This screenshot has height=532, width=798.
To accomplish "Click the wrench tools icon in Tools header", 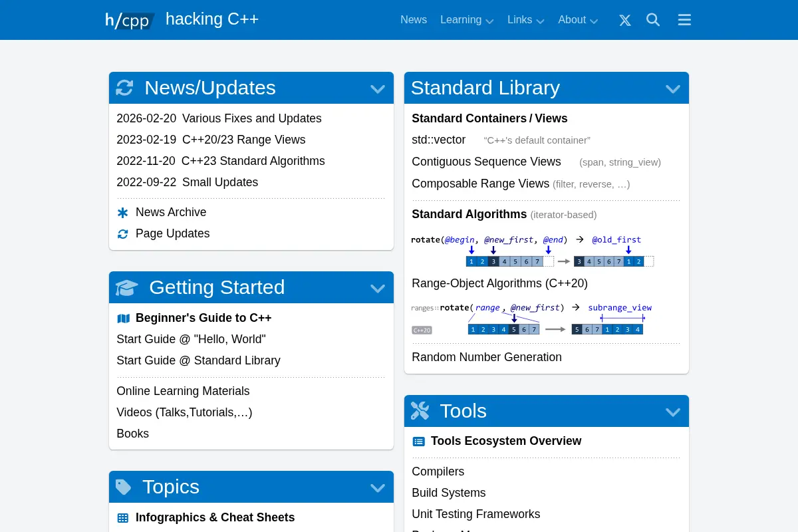I will (420, 411).
